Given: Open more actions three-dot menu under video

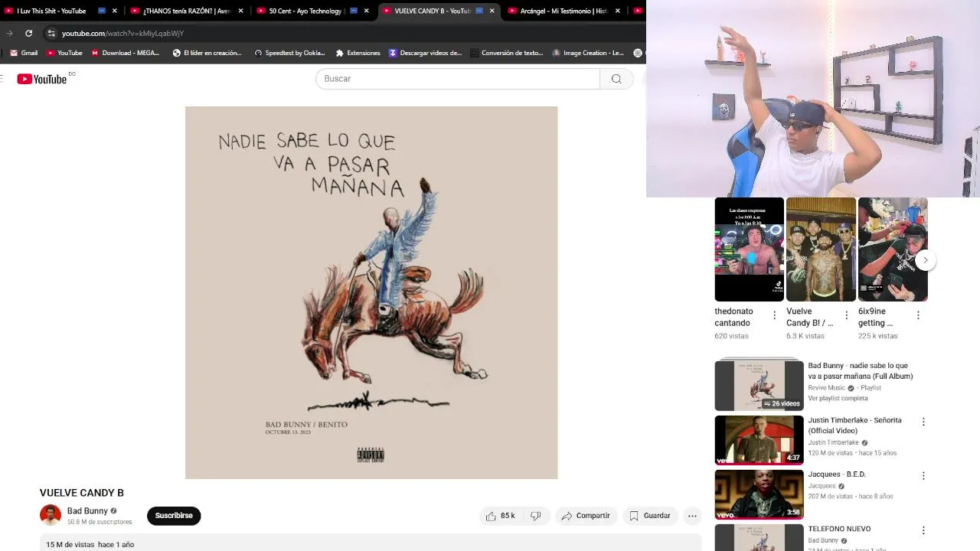Looking at the screenshot, I should [x=692, y=516].
